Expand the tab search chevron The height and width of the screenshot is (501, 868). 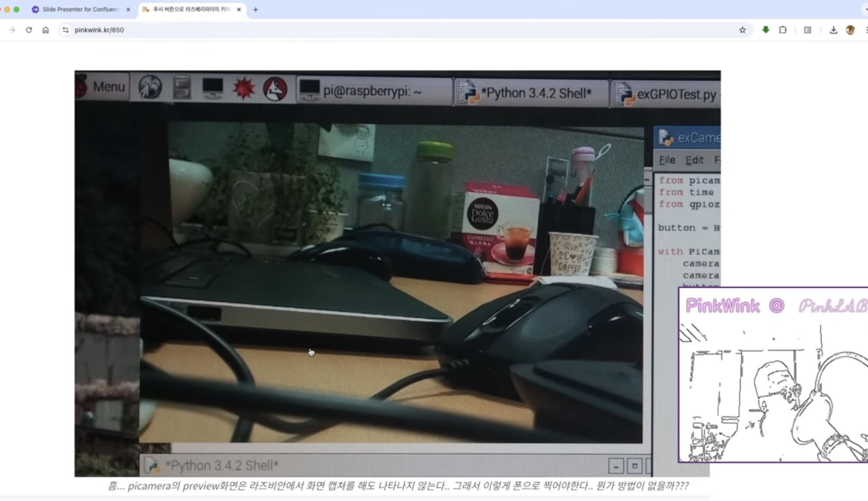[x=866, y=9]
